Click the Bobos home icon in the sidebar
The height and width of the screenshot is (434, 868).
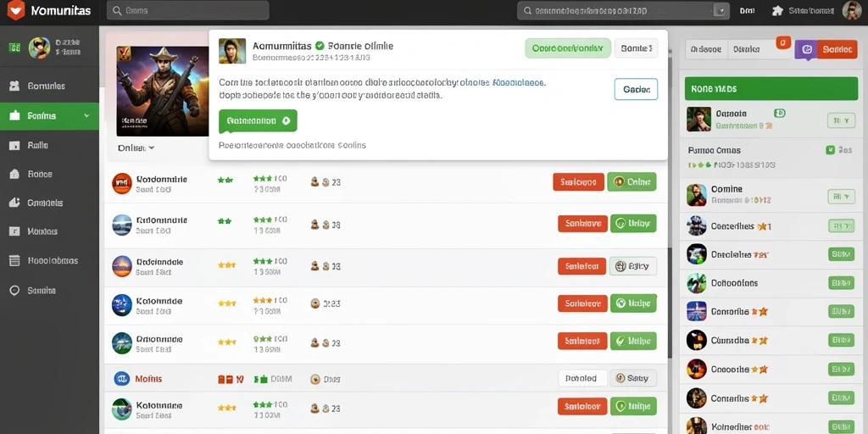pos(15,174)
